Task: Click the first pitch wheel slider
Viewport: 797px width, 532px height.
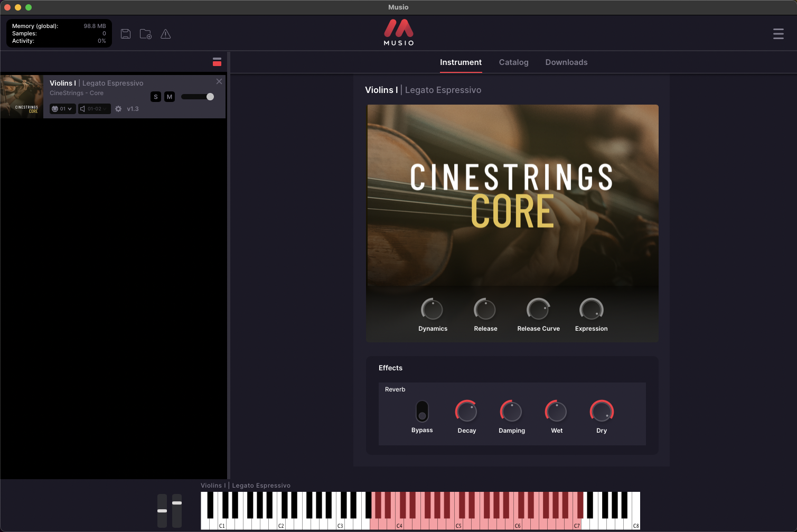Action: click(x=162, y=511)
